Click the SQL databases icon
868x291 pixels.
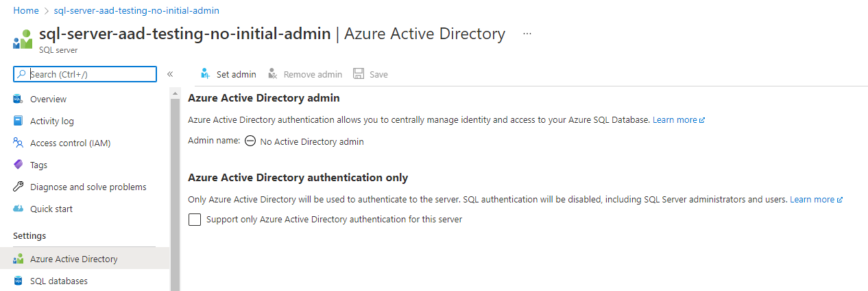click(x=19, y=281)
